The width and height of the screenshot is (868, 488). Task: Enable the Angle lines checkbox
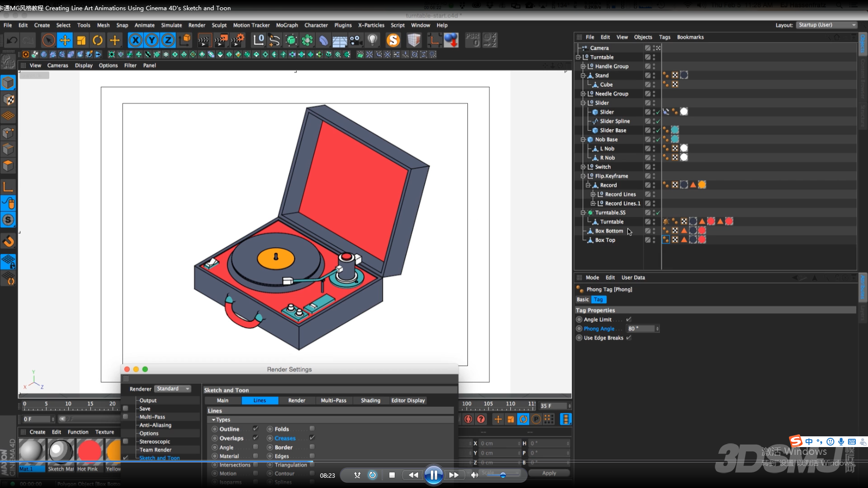[255, 447]
